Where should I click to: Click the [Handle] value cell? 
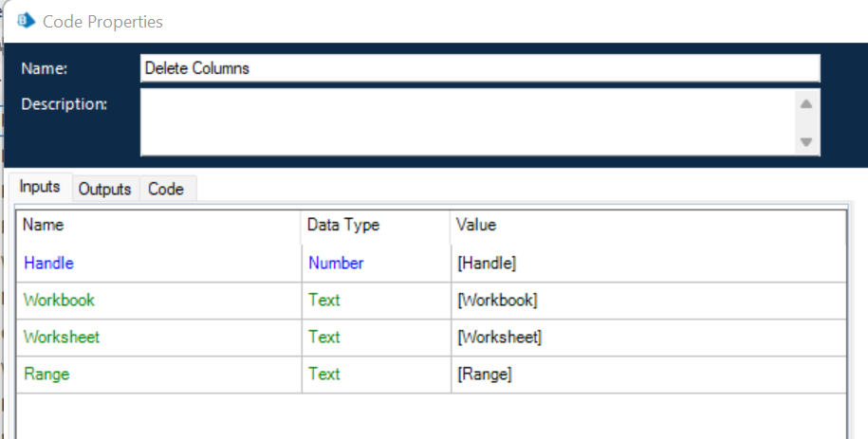pyautogui.click(x=649, y=263)
